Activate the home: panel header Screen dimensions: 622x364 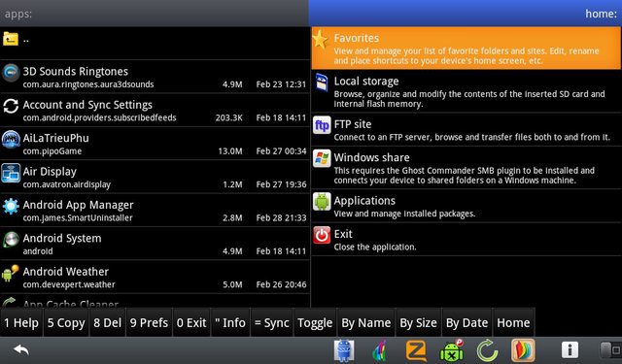coord(466,13)
